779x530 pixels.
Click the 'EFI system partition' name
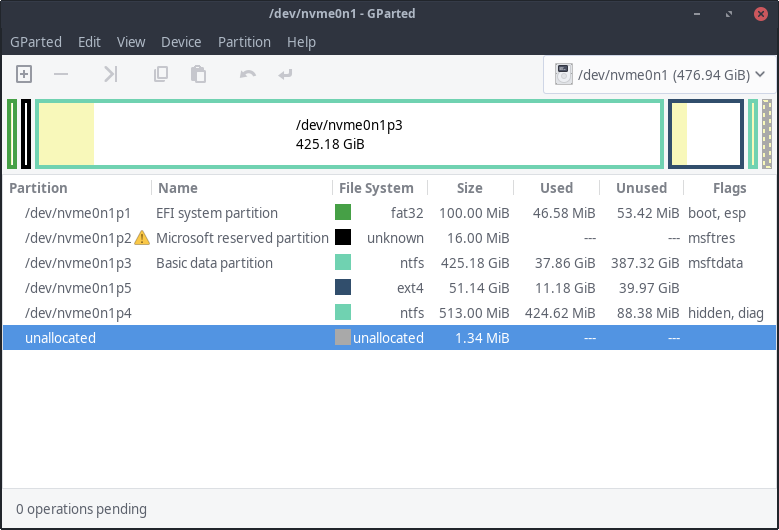pyautogui.click(x=217, y=213)
